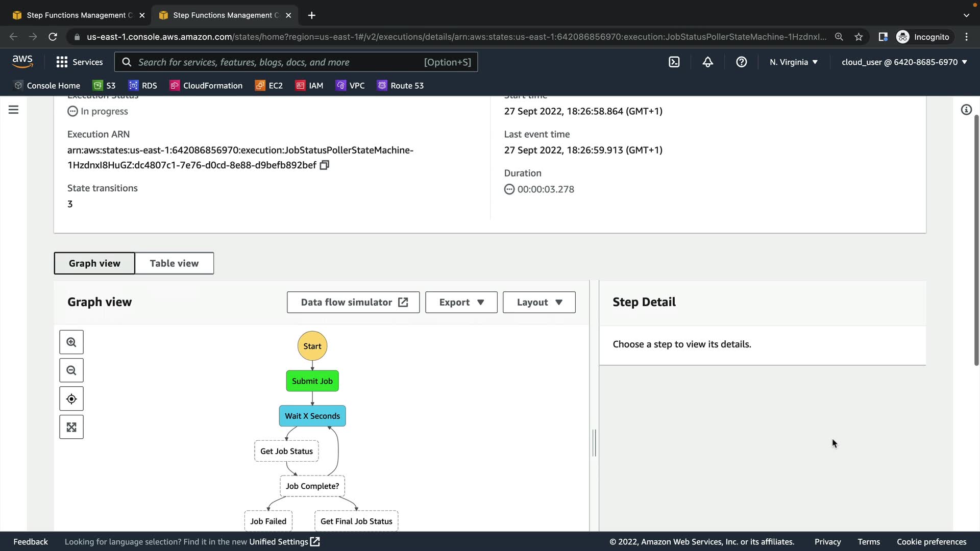The height and width of the screenshot is (551, 980).
Task: Expand the Export dropdown
Action: (461, 303)
